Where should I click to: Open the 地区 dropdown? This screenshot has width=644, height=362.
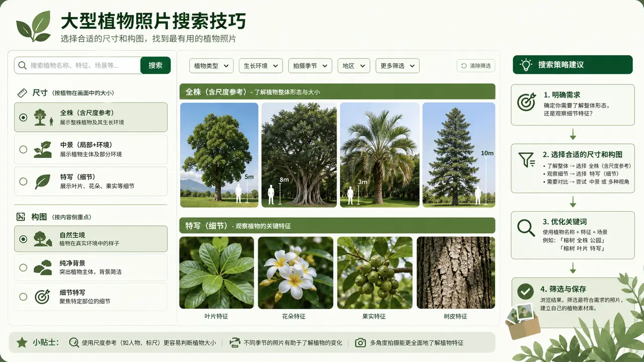click(x=354, y=66)
